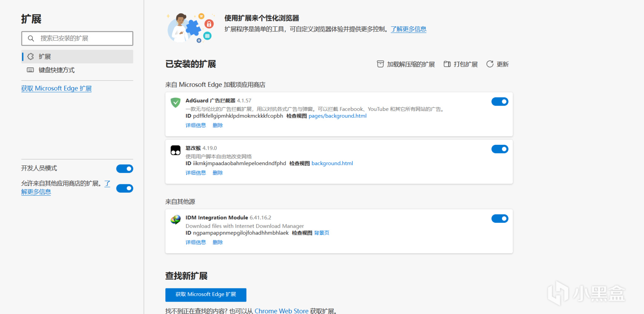Click 删除 for AdGuard 广告拦截器
The image size is (644, 314).
[218, 126]
